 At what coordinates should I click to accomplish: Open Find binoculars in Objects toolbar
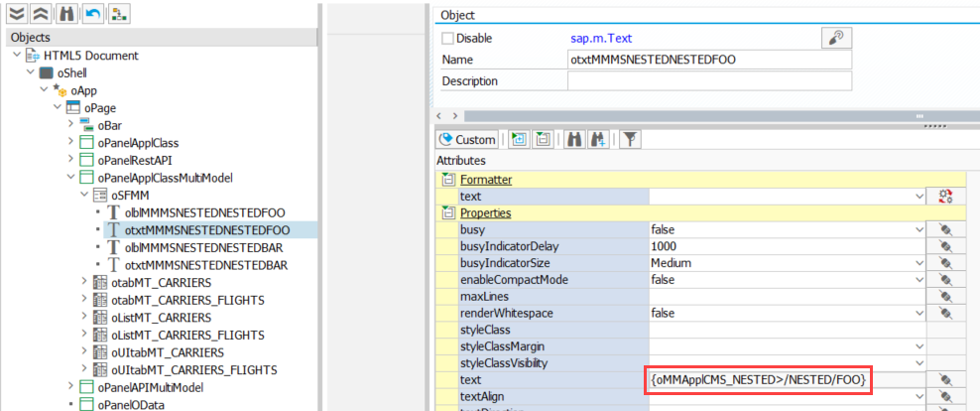pyautogui.click(x=66, y=13)
